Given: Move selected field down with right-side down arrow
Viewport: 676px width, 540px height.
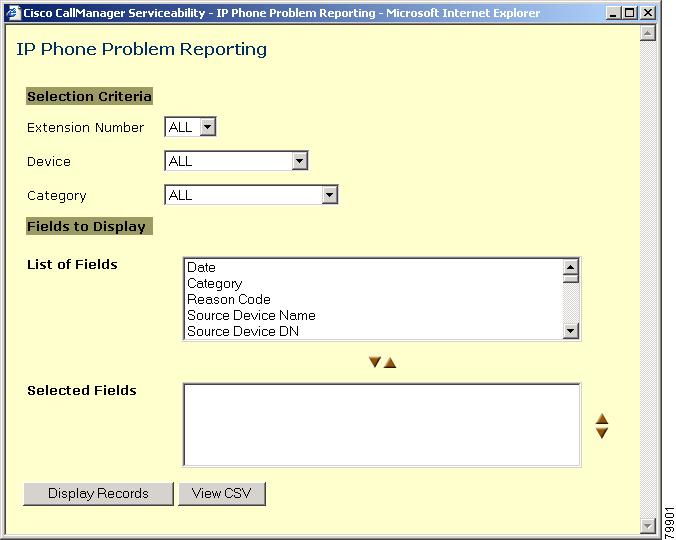Looking at the screenshot, I should [602, 433].
